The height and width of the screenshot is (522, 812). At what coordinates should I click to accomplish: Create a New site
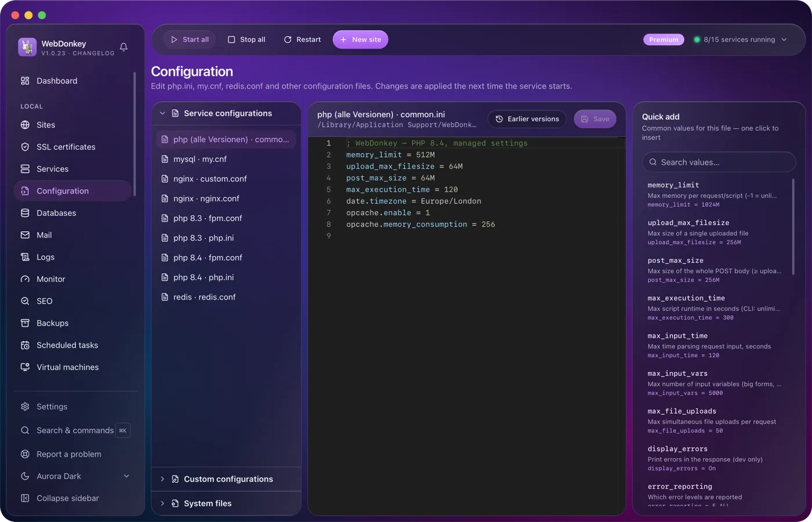360,39
